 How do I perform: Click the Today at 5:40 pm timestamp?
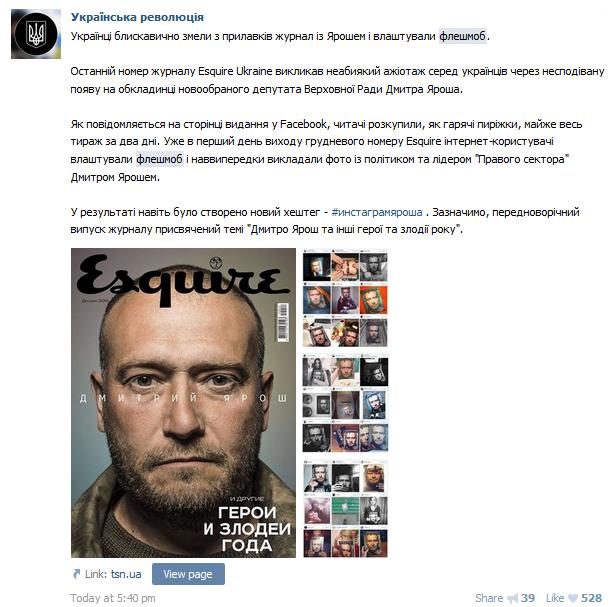(113, 598)
